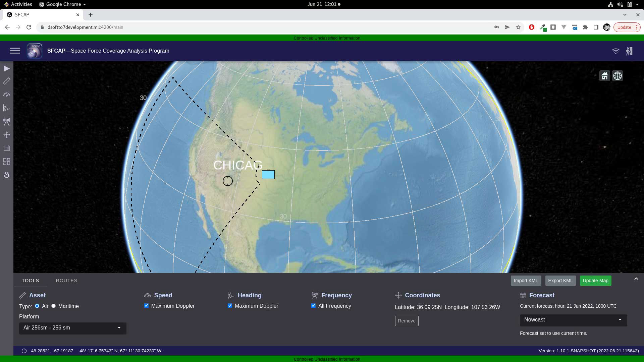Reload the page in Chrome
The height and width of the screenshot is (362, 644).
(x=29, y=27)
